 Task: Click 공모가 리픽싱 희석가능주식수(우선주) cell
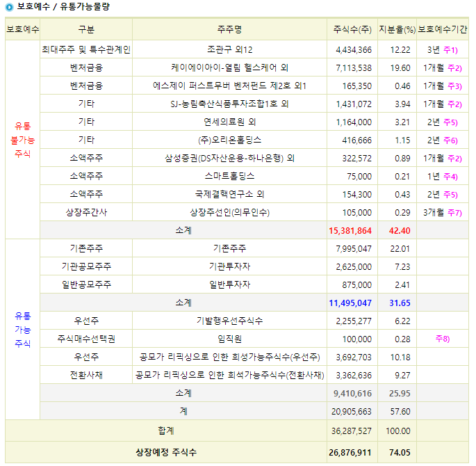click(230, 357)
